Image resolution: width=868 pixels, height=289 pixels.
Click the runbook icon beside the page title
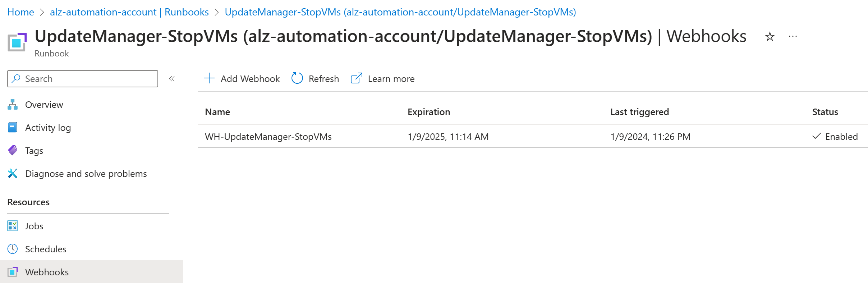[17, 42]
